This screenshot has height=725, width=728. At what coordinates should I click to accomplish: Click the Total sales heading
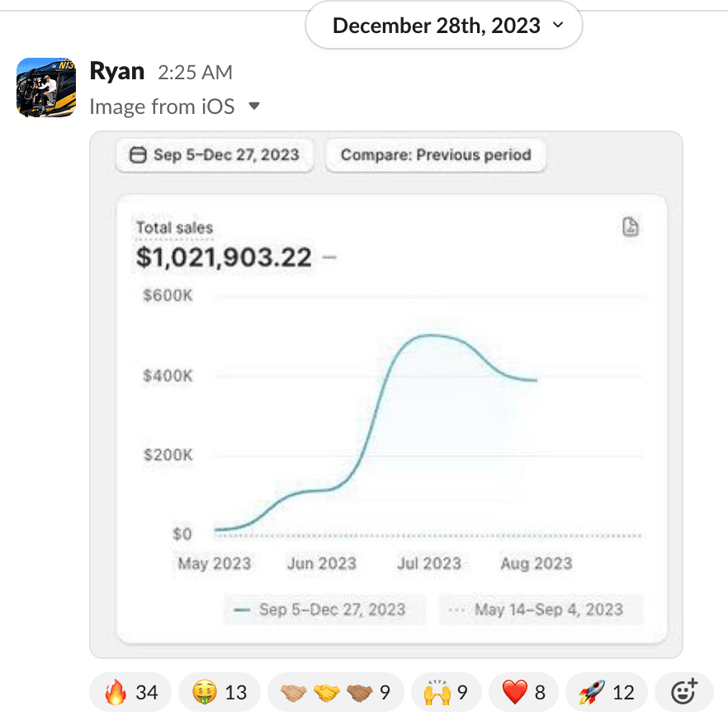tap(174, 228)
